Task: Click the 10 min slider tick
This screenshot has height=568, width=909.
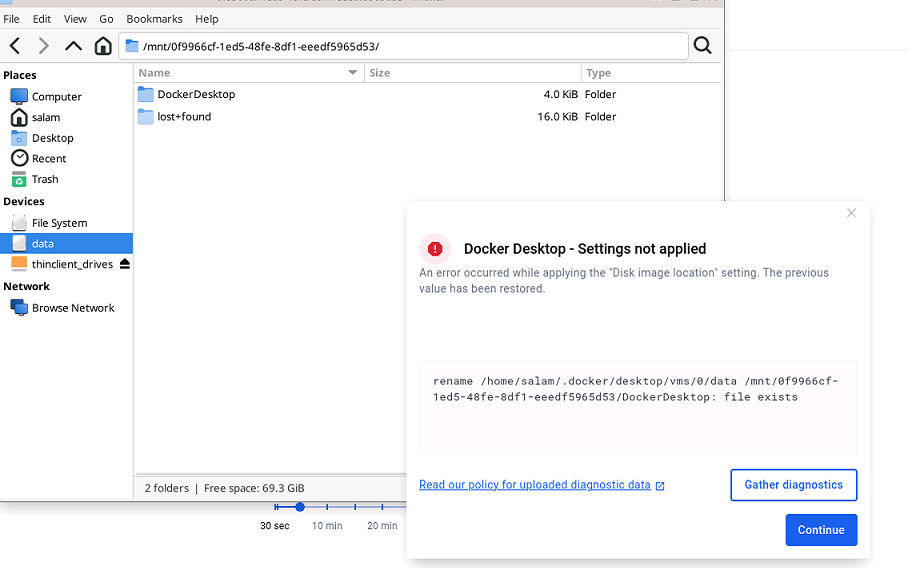Action: pos(327,507)
